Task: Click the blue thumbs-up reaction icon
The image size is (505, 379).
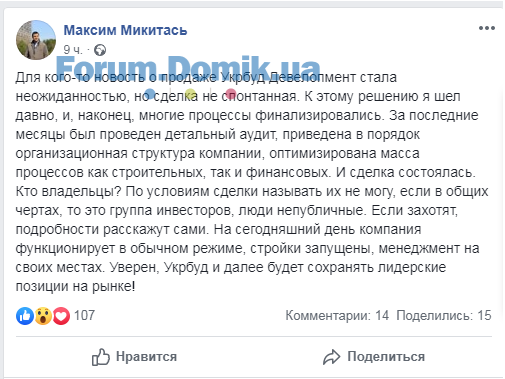Action: [x=25, y=316]
